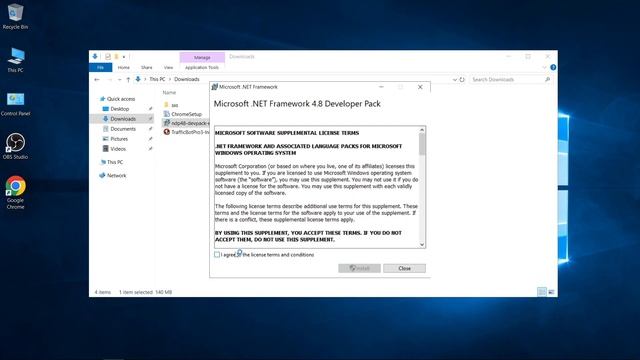Image resolution: width=640 pixels, height=360 pixels.
Task: Open the Customize Quick Access Toolbar dropdown
Action: coord(124,57)
